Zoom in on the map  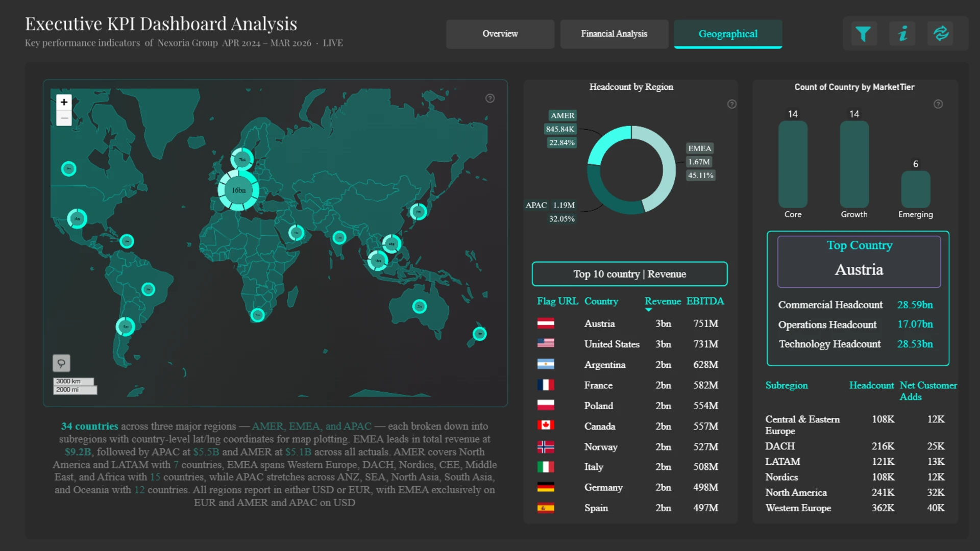coord(64,102)
